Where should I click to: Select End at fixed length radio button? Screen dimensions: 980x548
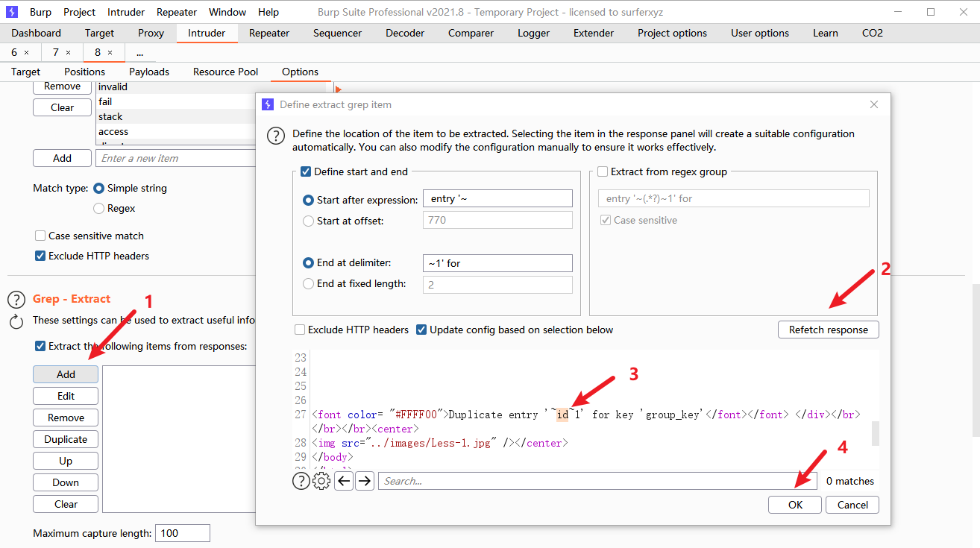click(308, 283)
